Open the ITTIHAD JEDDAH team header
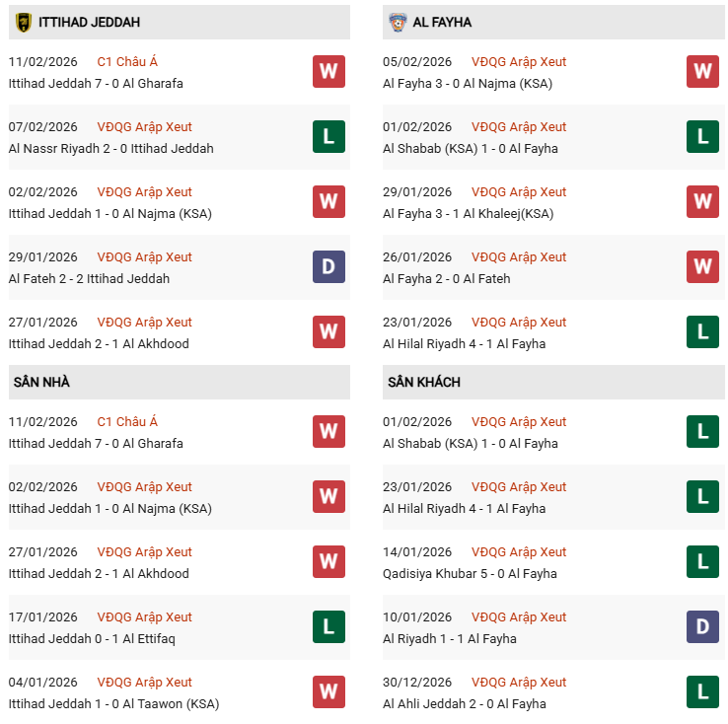This screenshot has height=724, width=728. (x=90, y=22)
